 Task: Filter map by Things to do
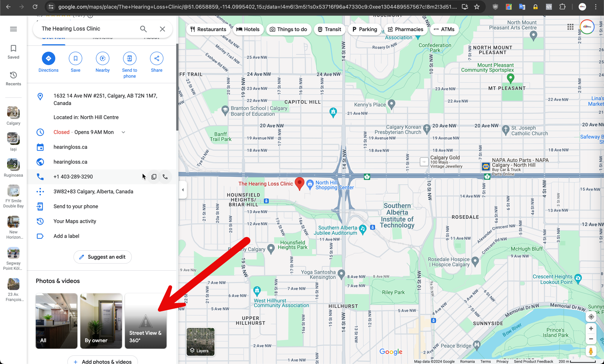click(x=288, y=29)
